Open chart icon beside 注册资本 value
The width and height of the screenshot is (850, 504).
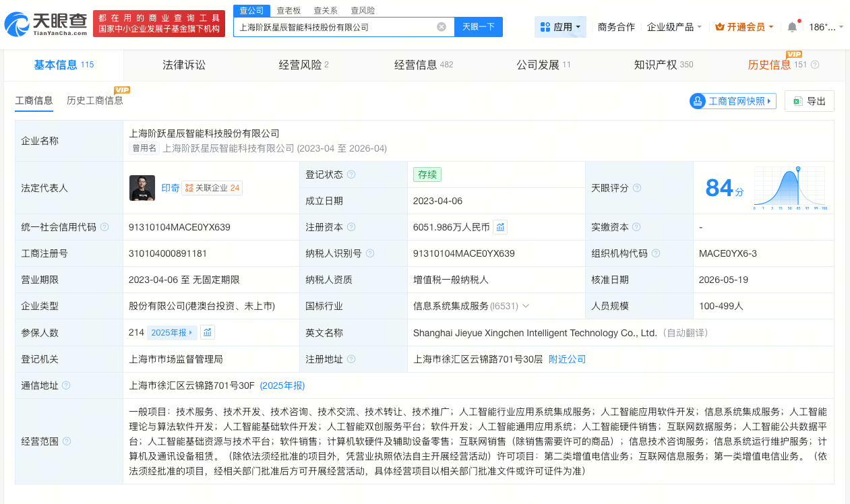(500, 227)
